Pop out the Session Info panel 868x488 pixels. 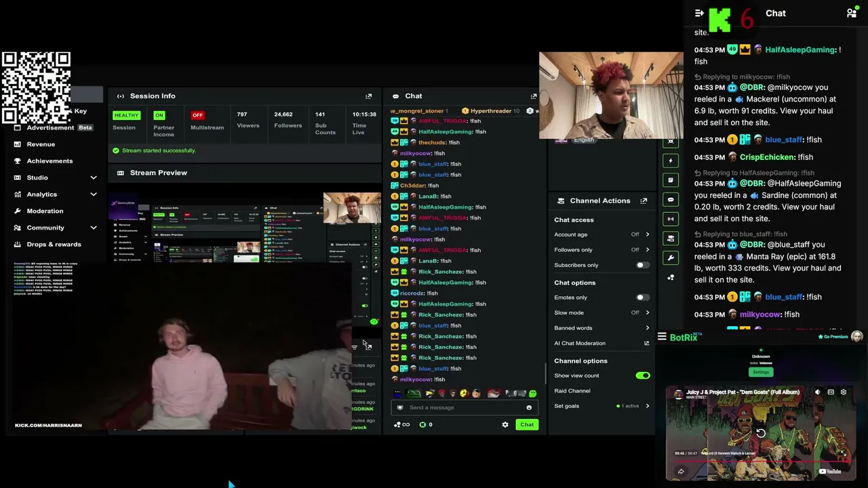(x=369, y=96)
